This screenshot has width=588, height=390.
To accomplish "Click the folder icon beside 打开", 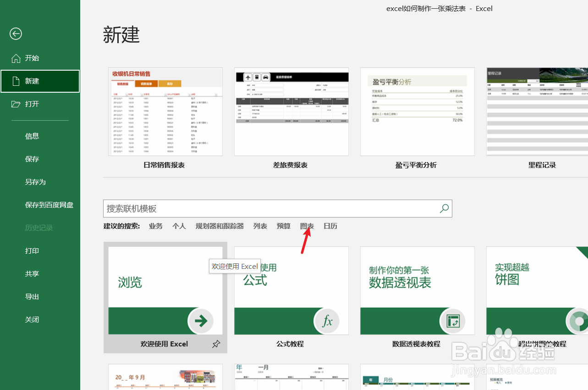I will click(x=16, y=104).
